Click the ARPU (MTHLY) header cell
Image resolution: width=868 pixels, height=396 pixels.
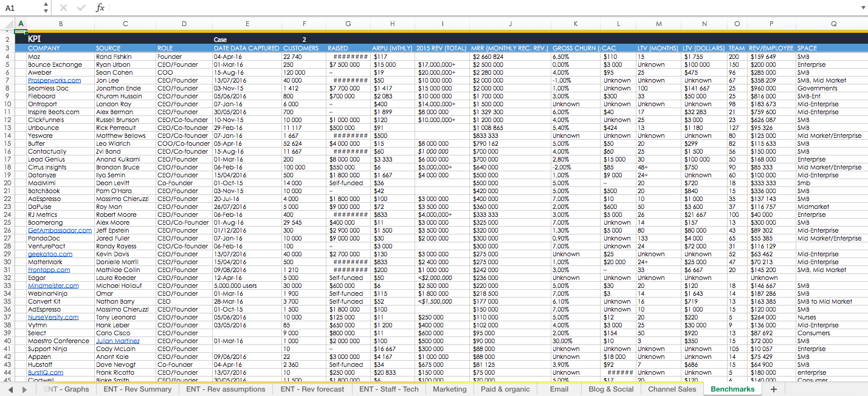[393, 48]
